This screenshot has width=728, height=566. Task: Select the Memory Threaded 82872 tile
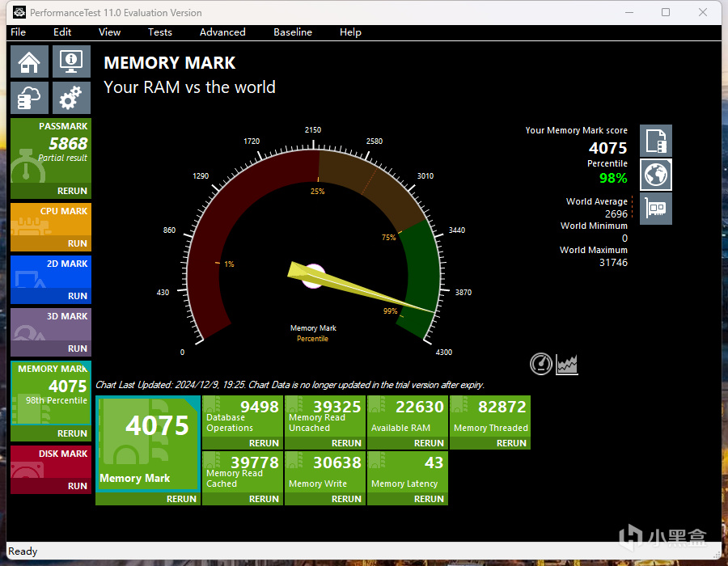490,416
